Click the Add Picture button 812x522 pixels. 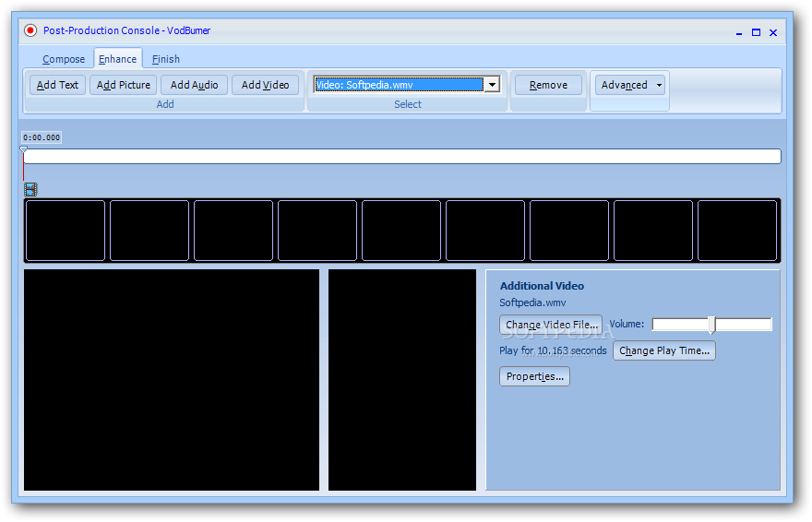pos(124,85)
